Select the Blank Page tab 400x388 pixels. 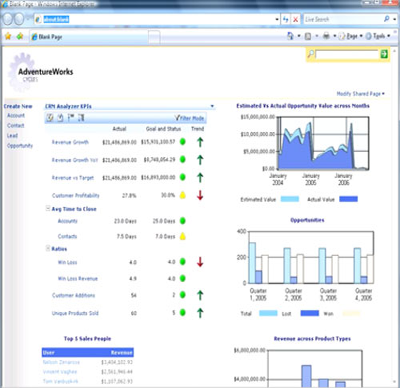pyautogui.click(x=88, y=37)
